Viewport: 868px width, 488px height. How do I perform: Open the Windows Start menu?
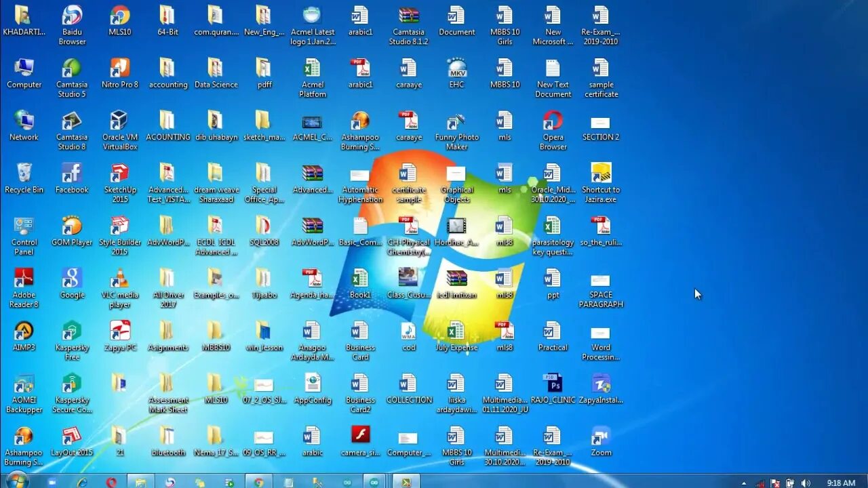tap(17, 481)
